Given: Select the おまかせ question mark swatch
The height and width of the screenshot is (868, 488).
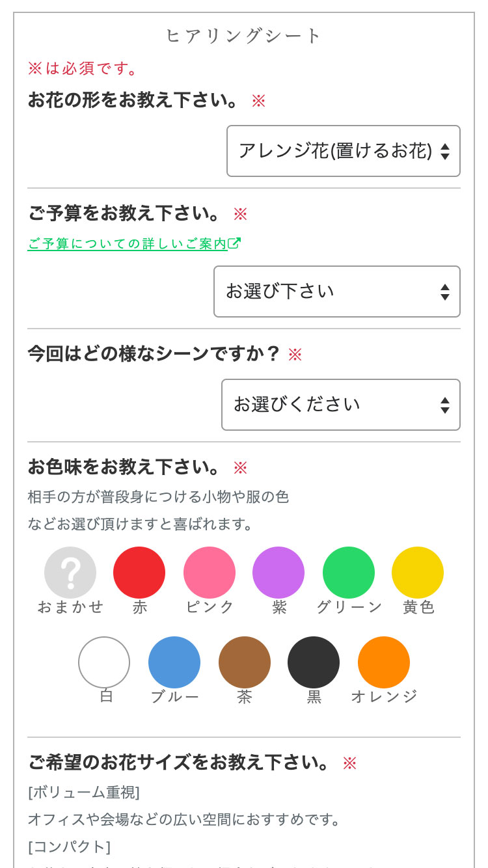Looking at the screenshot, I should (70, 573).
